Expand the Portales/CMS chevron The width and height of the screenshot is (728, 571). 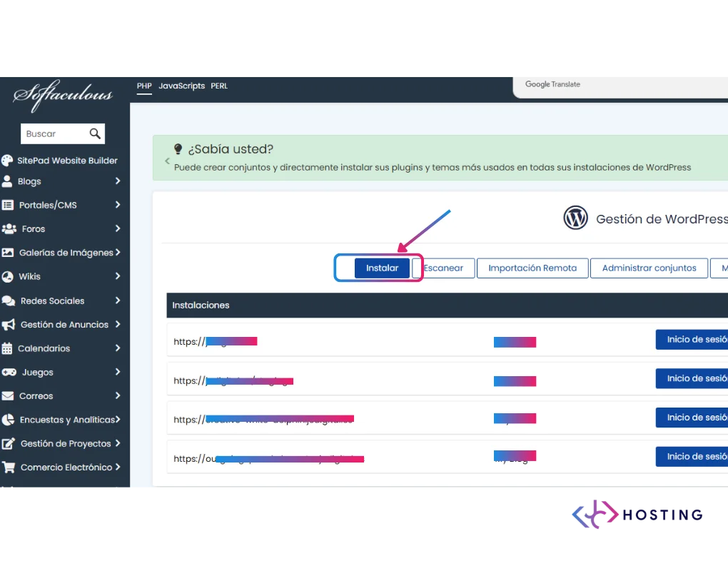118,205
